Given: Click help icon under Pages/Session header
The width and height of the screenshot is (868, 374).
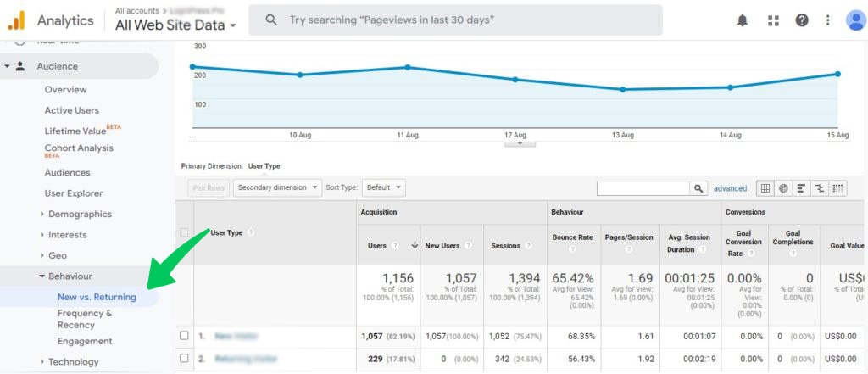Looking at the screenshot, I should pyautogui.click(x=629, y=250).
